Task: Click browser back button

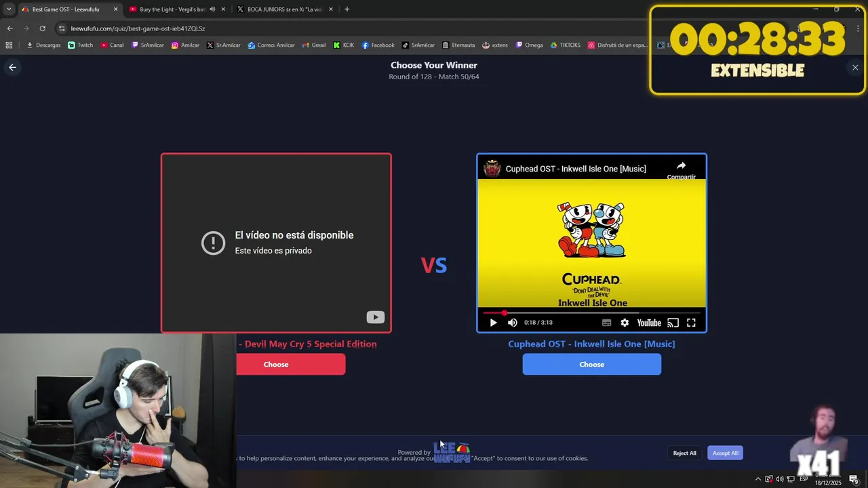Action: (9, 28)
